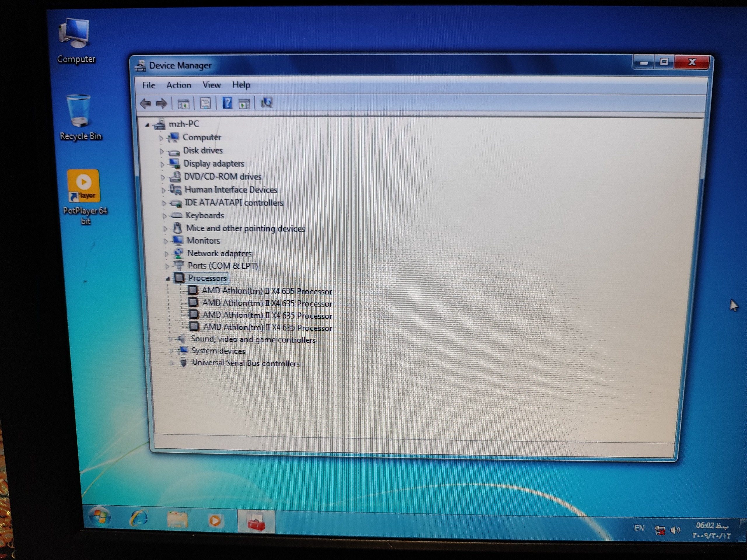This screenshot has width=747, height=560.
Task: Click the Device Manager title bar icon
Action: tap(141, 66)
